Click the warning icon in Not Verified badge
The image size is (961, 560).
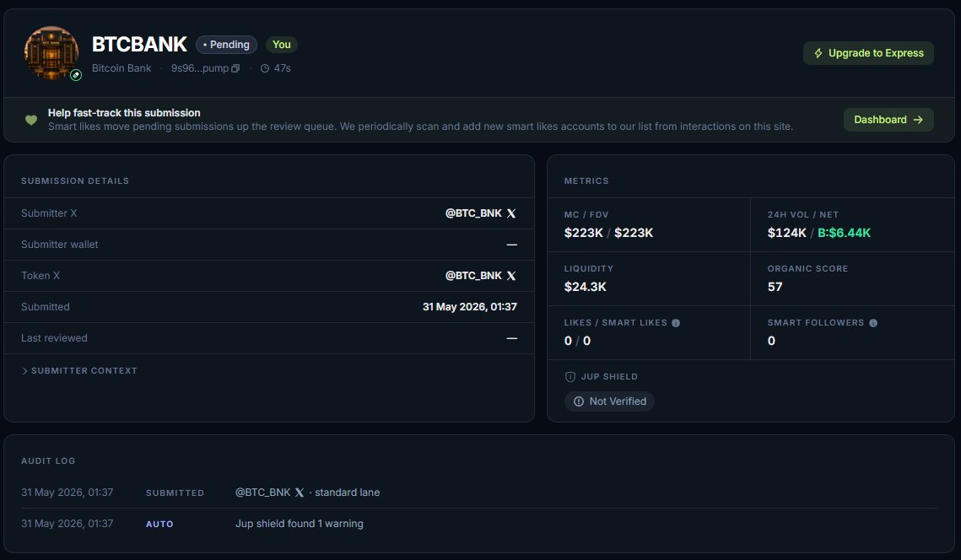coord(579,401)
